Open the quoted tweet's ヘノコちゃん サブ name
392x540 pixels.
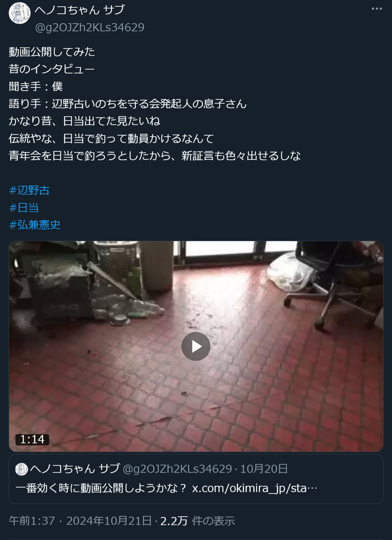click(x=75, y=469)
